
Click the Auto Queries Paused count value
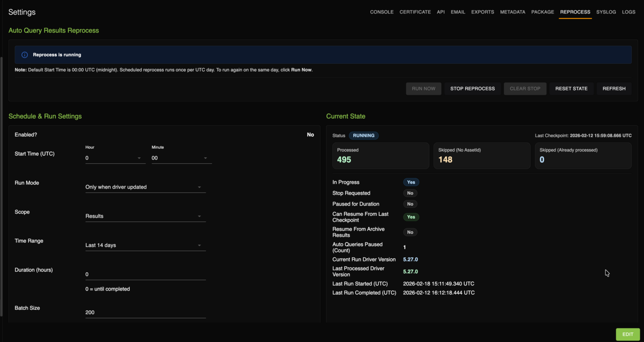pyautogui.click(x=405, y=247)
